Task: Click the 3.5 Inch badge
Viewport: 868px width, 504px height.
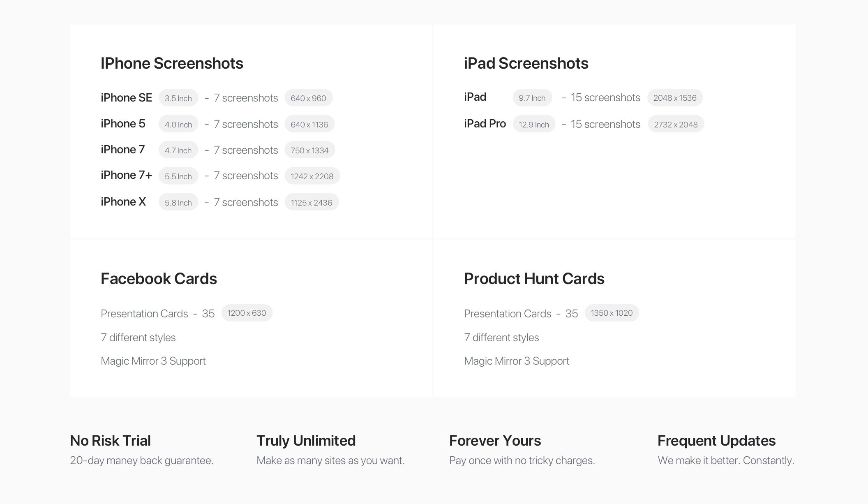Action: coord(178,98)
